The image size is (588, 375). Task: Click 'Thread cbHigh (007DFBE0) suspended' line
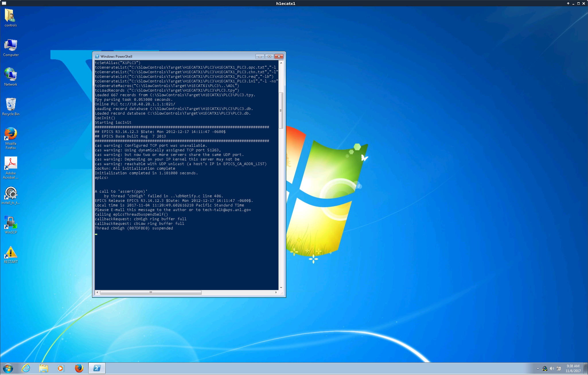[x=134, y=228]
